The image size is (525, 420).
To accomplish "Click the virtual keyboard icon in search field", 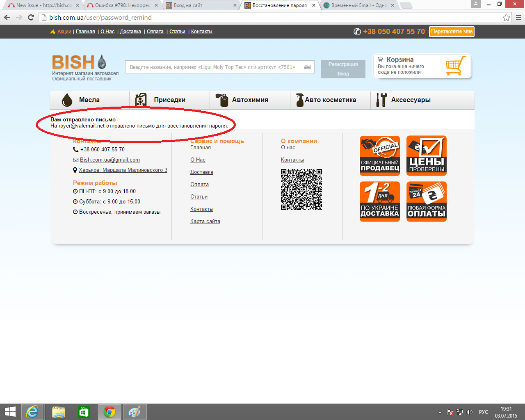I will (x=307, y=67).
